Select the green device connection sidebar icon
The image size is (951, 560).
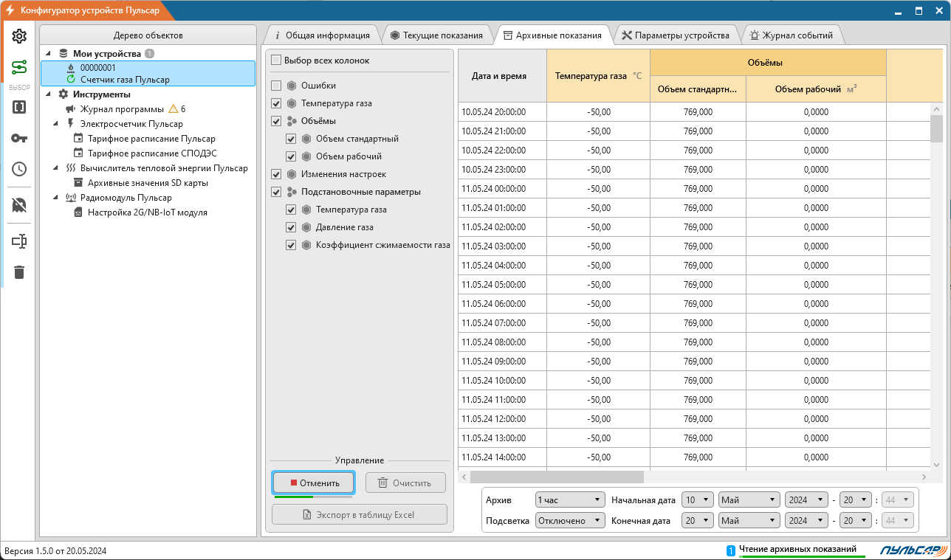19,68
